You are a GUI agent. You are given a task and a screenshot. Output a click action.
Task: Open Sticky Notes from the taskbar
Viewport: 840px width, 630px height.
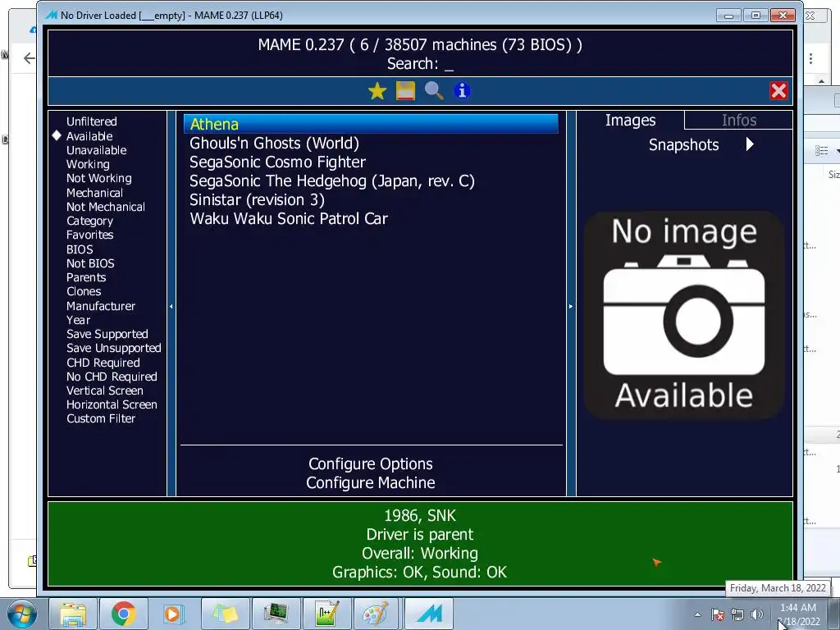coord(225,614)
